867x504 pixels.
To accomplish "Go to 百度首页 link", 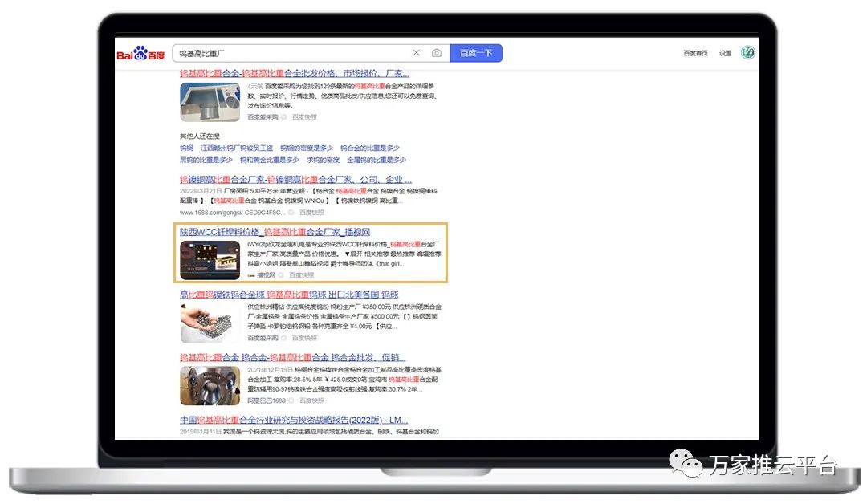I will pyautogui.click(x=695, y=53).
